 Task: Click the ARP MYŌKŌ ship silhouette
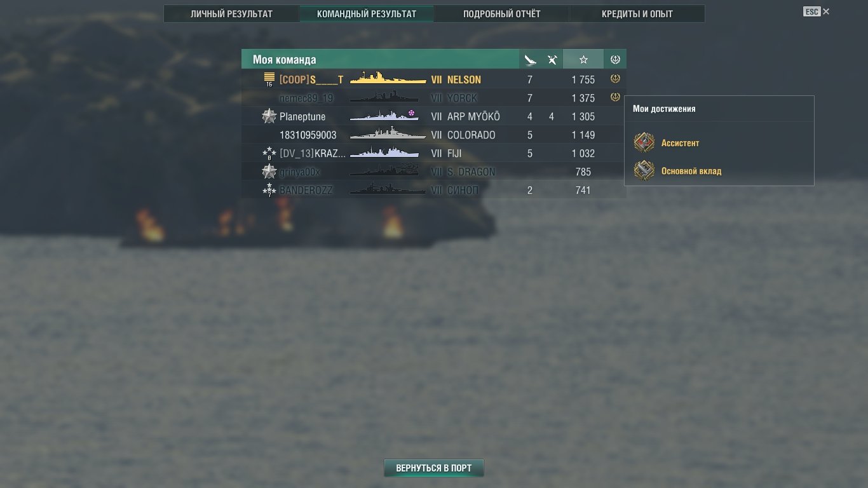click(x=384, y=116)
